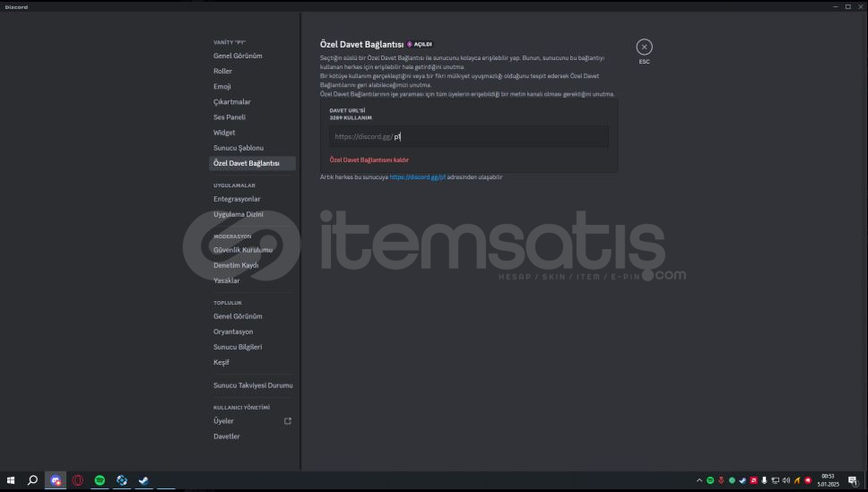
Task: Open Entegrasyonlar settings
Action: point(237,199)
